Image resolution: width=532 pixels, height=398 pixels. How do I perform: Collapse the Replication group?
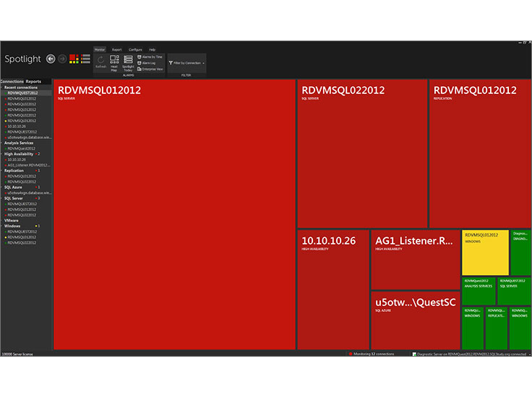click(x=2, y=171)
